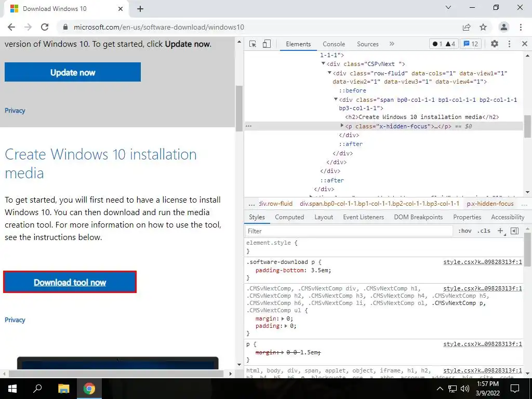Switch to the Elements tab
532x399 pixels.
coord(298,44)
